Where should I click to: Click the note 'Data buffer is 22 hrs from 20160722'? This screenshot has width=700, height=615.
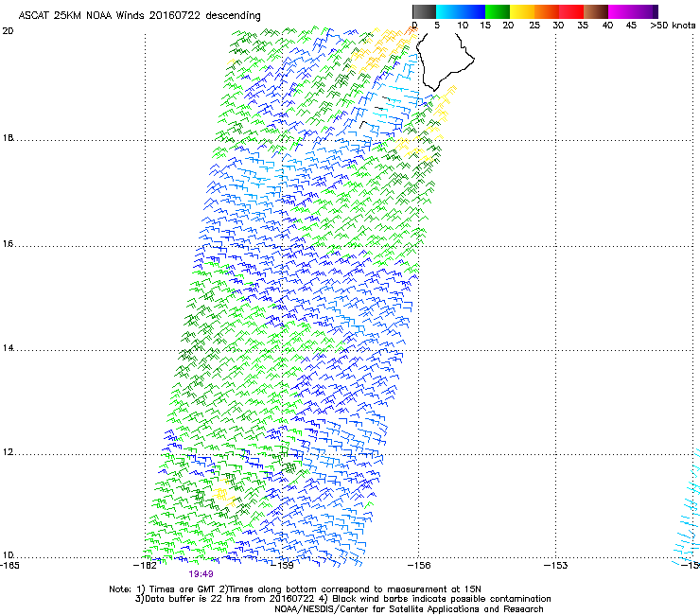click(x=229, y=599)
